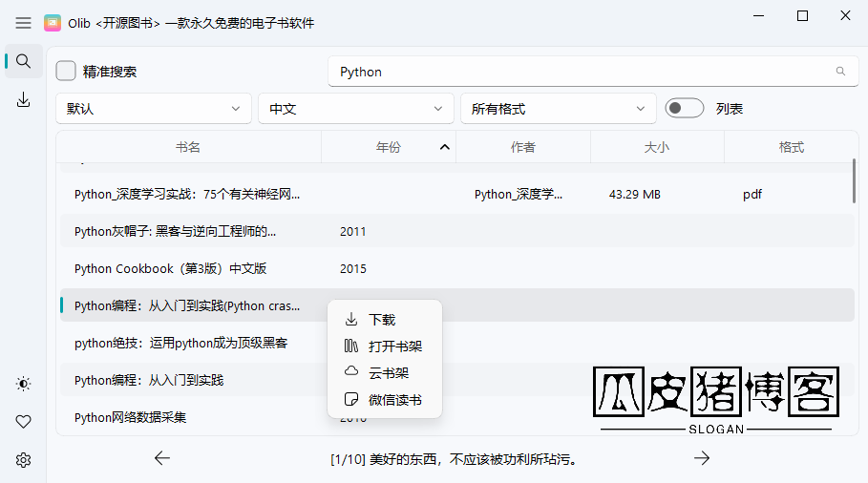Enable the 精准搜索 checkbox
The height and width of the screenshot is (483, 868).
pos(66,71)
